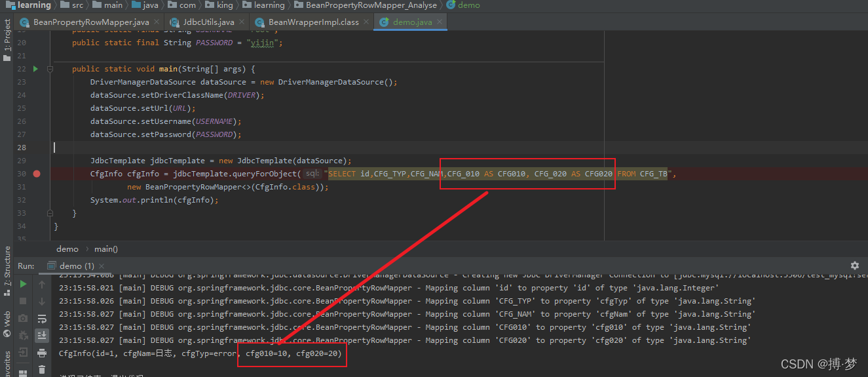Viewport: 868px width, 377px height.
Task: Click the exit icon in the Run toolbar
Action: pos(24,352)
